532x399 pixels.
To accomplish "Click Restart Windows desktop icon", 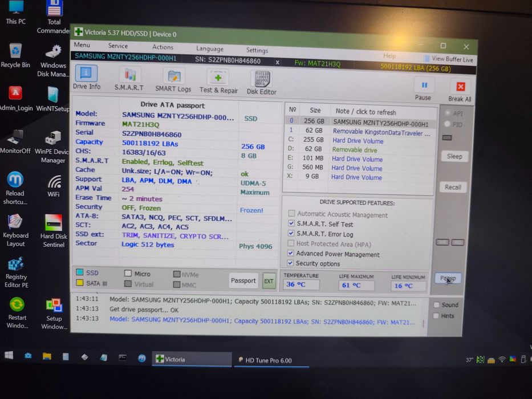I will tap(17, 312).
